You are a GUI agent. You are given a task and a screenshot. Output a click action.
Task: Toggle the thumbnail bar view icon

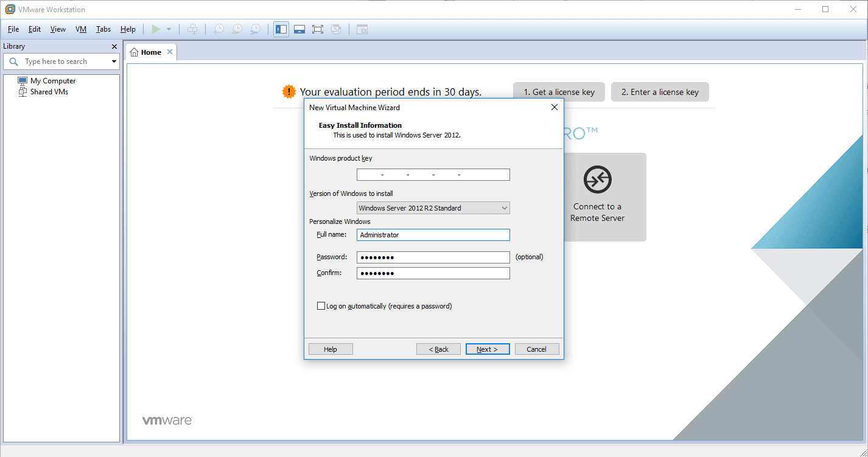tap(299, 29)
